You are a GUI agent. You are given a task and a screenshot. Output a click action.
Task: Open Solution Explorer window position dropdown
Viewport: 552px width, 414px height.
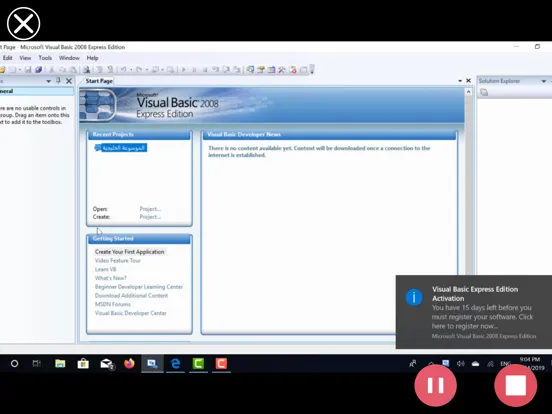pyautogui.click(x=544, y=81)
